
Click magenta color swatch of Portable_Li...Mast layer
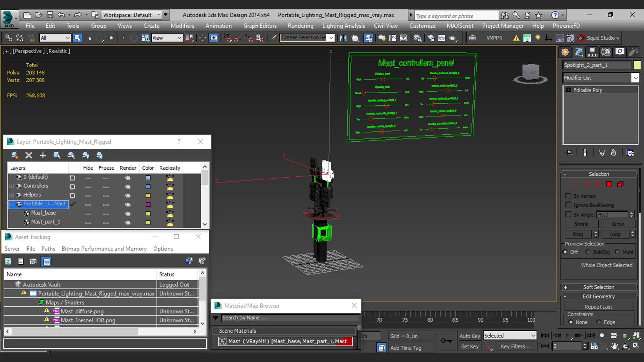coord(148,204)
